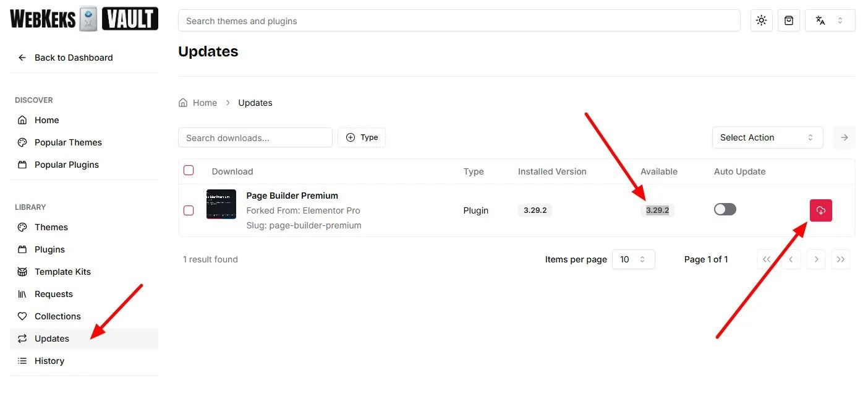Go to the last page arrow
The image size is (868, 393).
pyautogui.click(x=840, y=259)
